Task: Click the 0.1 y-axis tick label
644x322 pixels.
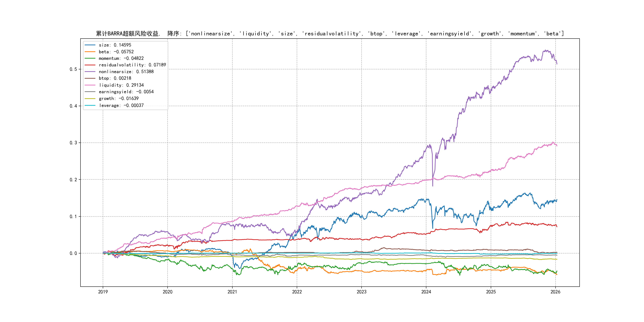Action: click(73, 216)
